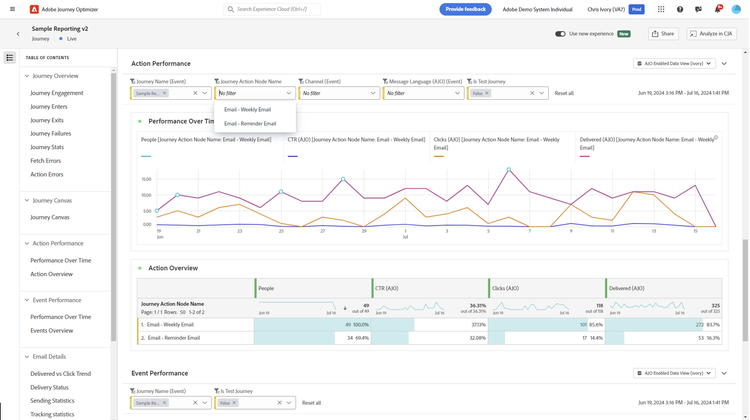Open the hamburger navigation menu
Viewport: 750px width, 420px height.
point(10,9)
